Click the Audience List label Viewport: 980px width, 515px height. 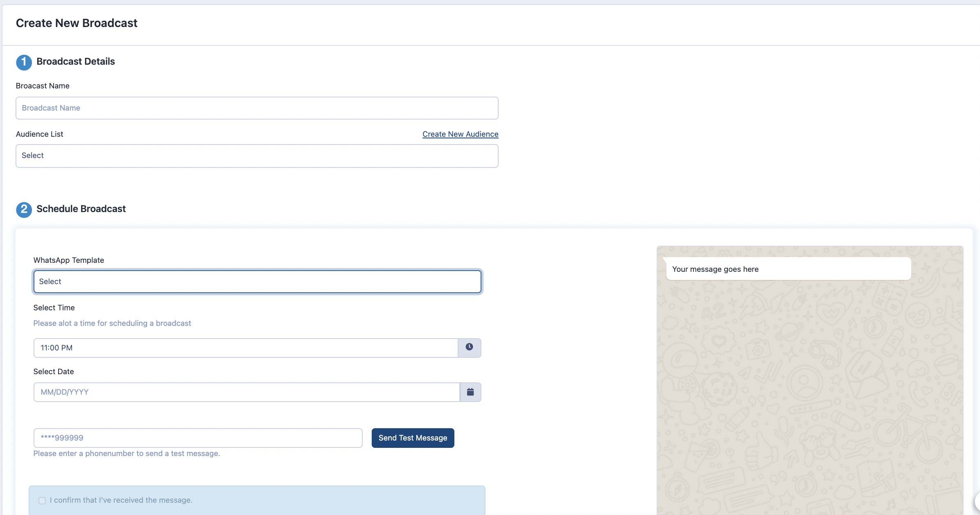[39, 134]
